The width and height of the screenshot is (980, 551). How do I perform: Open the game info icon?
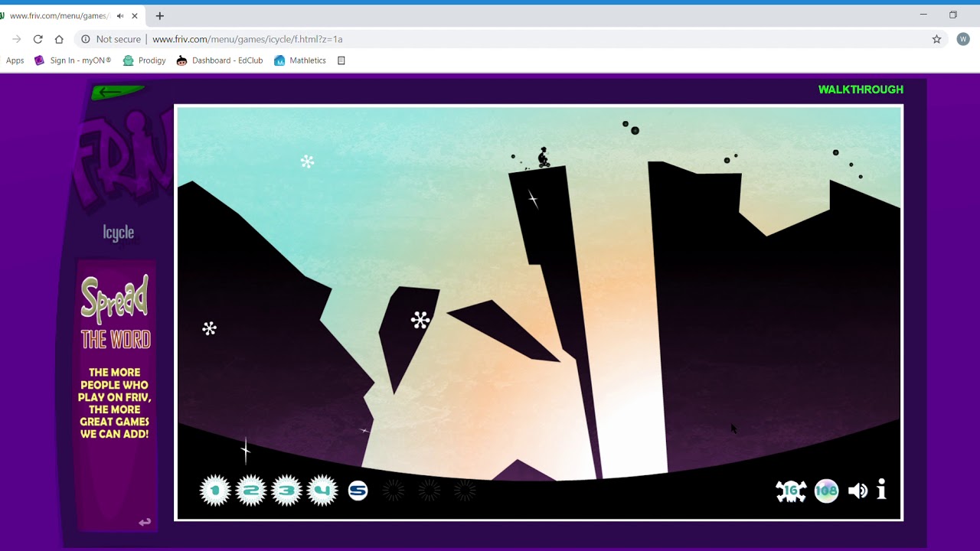(881, 490)
